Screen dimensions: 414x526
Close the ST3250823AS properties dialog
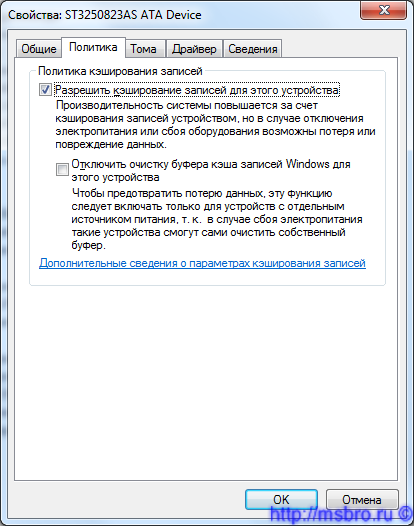pos(383,10)
